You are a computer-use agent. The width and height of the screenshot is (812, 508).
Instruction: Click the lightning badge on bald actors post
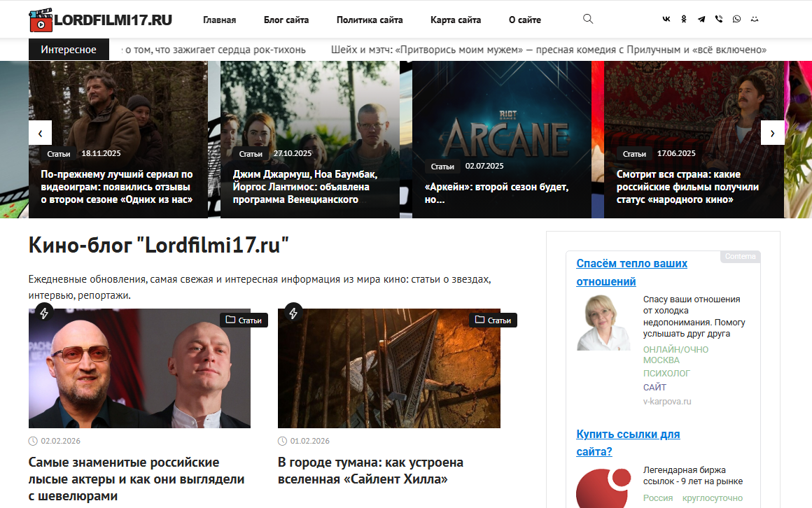(44, 313)
